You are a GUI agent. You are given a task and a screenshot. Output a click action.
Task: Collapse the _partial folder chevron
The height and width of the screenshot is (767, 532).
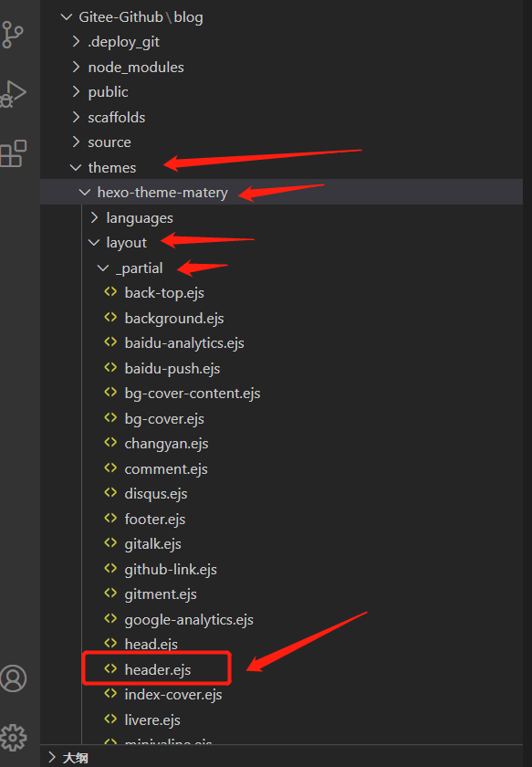tap(103, 268)
